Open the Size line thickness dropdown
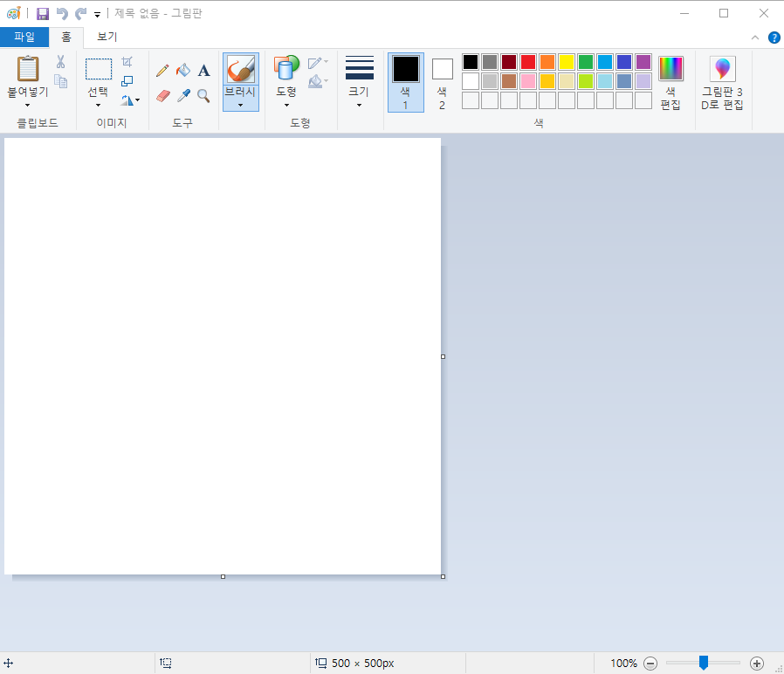 pyautogui.click(x=359, y=82)
